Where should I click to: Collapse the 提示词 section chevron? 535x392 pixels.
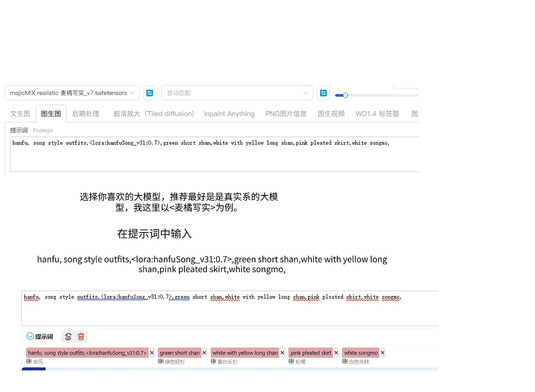[x=30, y=336]
